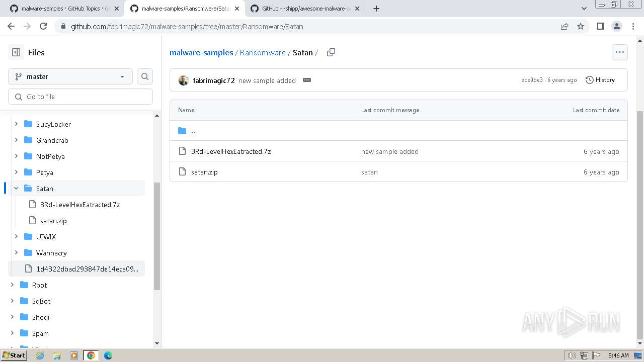Reload the current page

tap(43, 26)
